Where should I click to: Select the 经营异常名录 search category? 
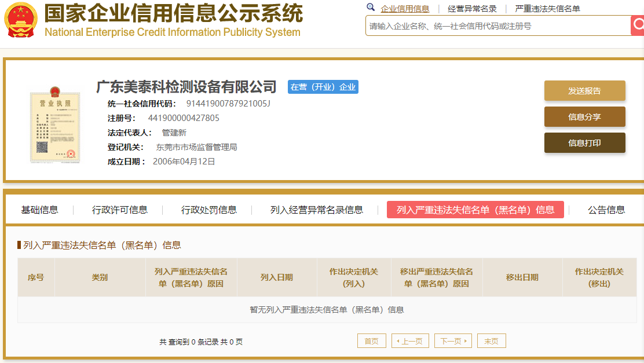tap(472, 9)
